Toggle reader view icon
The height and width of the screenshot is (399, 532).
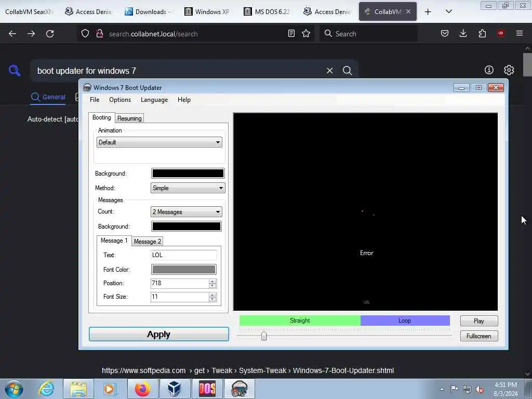point(291,33)
